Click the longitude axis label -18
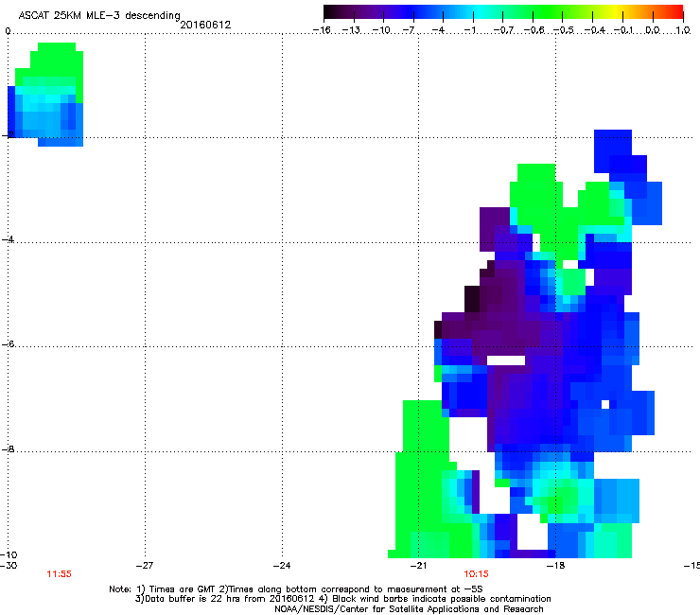 [555, 565]
